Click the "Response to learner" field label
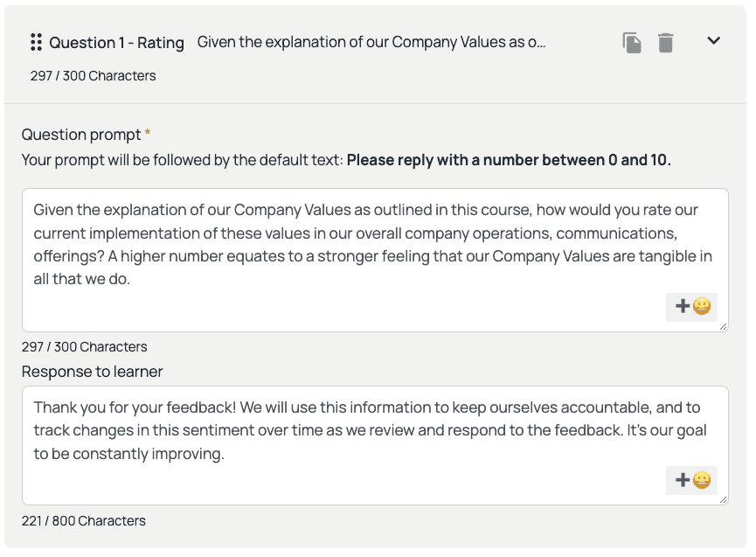Viewport: 756px width, 557px height. [x=93, y=372]
